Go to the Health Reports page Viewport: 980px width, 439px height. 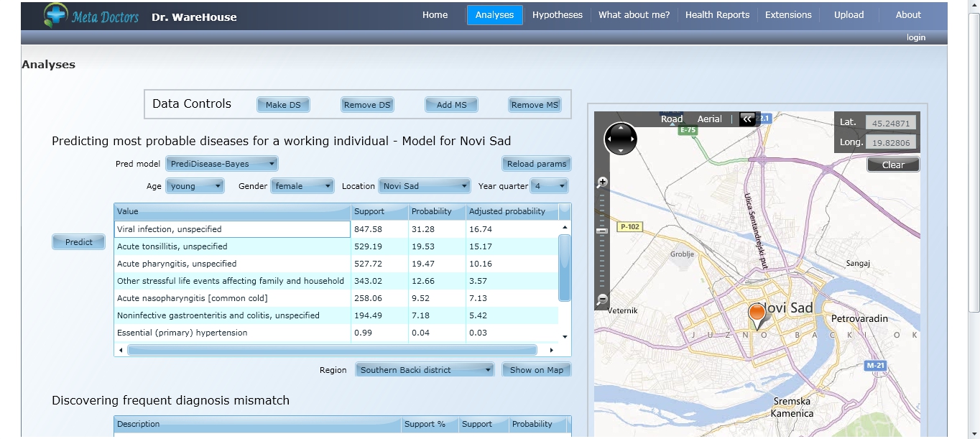tap(717, 15)
